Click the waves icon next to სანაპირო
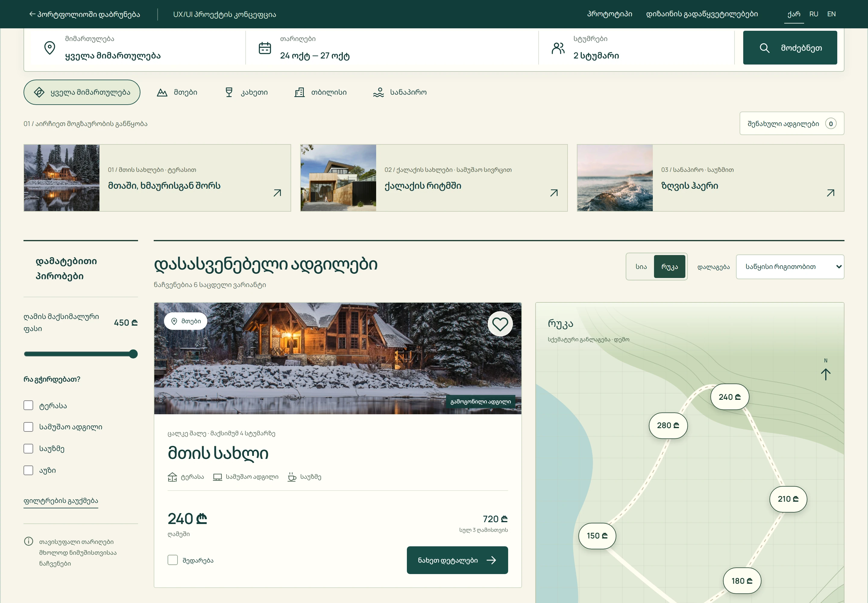The height and width of the screenshot is (603, 868). click(378, 92)
